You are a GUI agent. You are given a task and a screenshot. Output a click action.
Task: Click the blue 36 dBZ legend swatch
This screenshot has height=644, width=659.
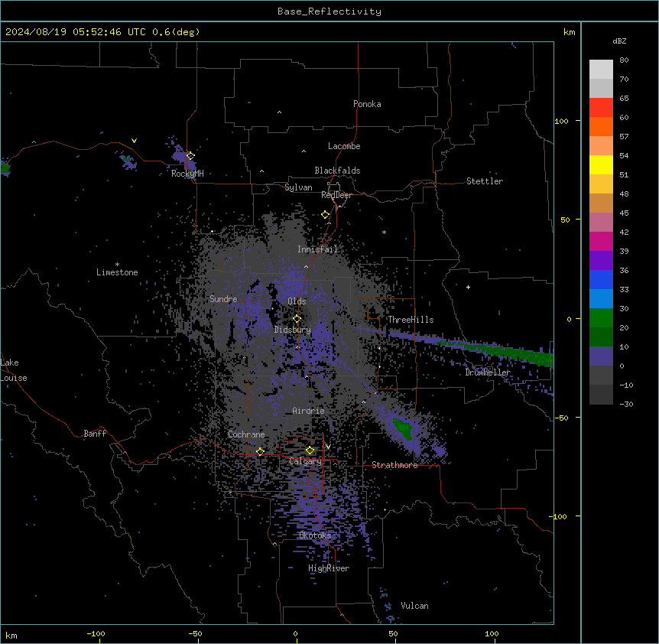tap(601, 279)
